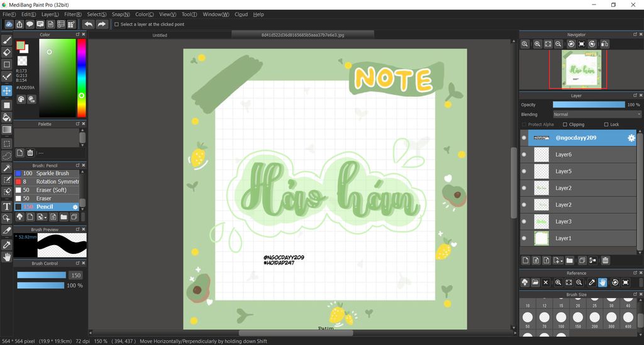Add a layer folder
The image size is (644, 345).
[569, 260]
